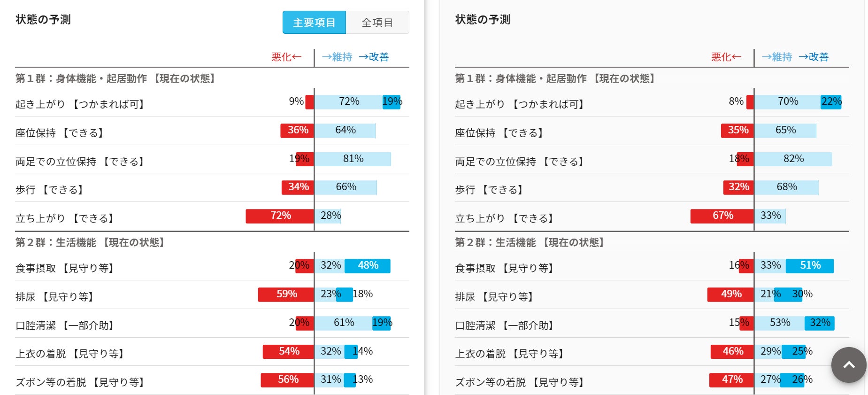Viewport: 868px width, 395px height.
Task: Click the blue 51% improvement bar for 食事摂取
Action: click(810, 266)
